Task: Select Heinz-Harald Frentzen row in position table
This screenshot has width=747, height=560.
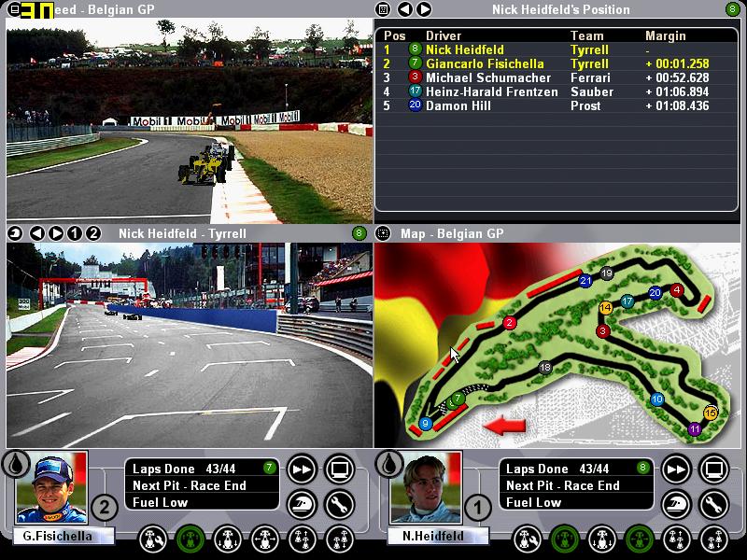Action: pyautogui.click(x=556, y=91)
